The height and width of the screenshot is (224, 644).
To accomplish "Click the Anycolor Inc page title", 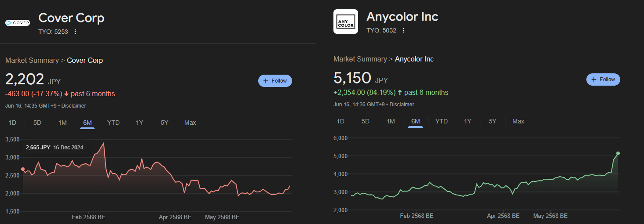I will pos(402,17).
